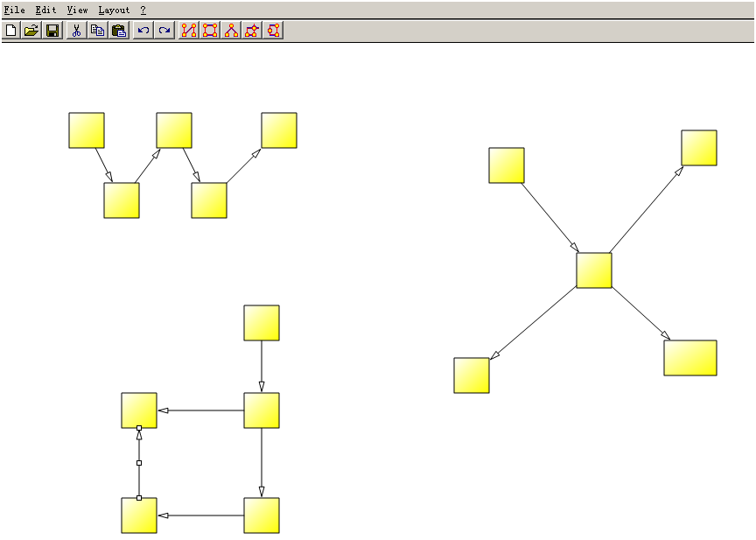The height and width of the screenshot is (540, 756).
Task: Apply the tree layout icon
Action: (231, 31)
